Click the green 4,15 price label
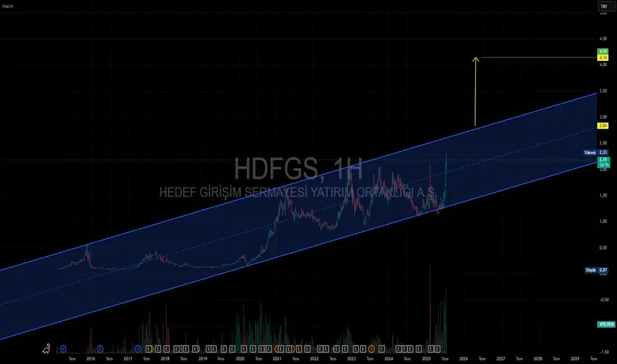The height and width of the screenshot is (364, 617). [x=603, y=52]
